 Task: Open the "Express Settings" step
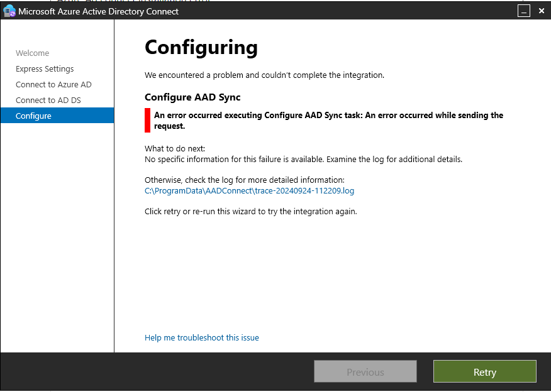[x=44, y=68]
